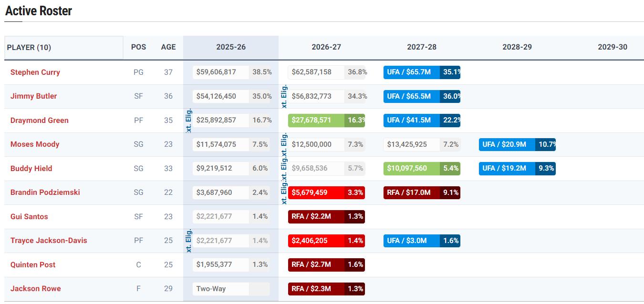Screen dimensions: 644x304
Task: Click Draymond Green's green $27,678,571 option cell
Action: [x=316, y=121]
